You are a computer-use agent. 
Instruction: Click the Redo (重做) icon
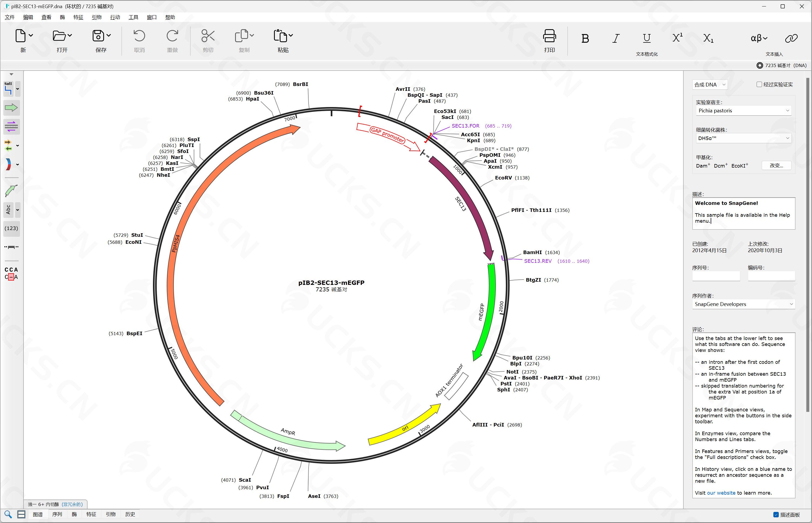pyautogui.click(x=172, y=36)
